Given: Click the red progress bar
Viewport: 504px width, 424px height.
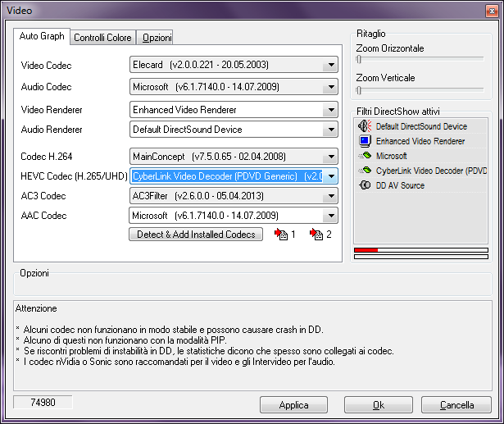Looking at the screenshot, I should click(421, 250).
